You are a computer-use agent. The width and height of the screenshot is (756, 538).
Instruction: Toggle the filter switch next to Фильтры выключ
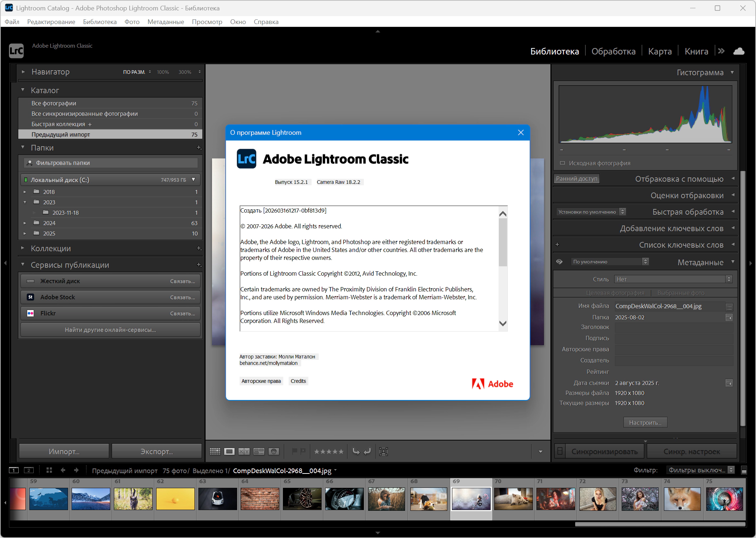point(744,470)
